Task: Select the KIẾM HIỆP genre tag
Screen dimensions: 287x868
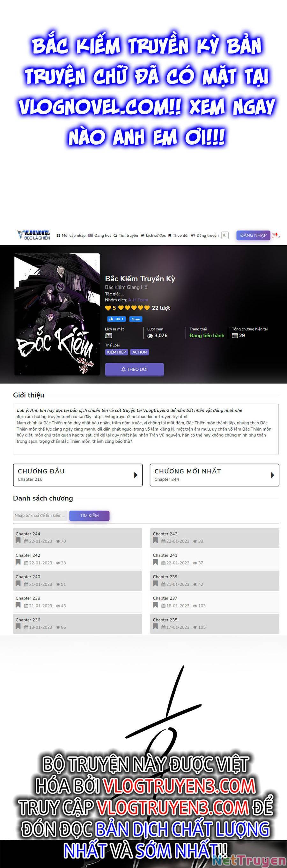Action: pos(116,352)
